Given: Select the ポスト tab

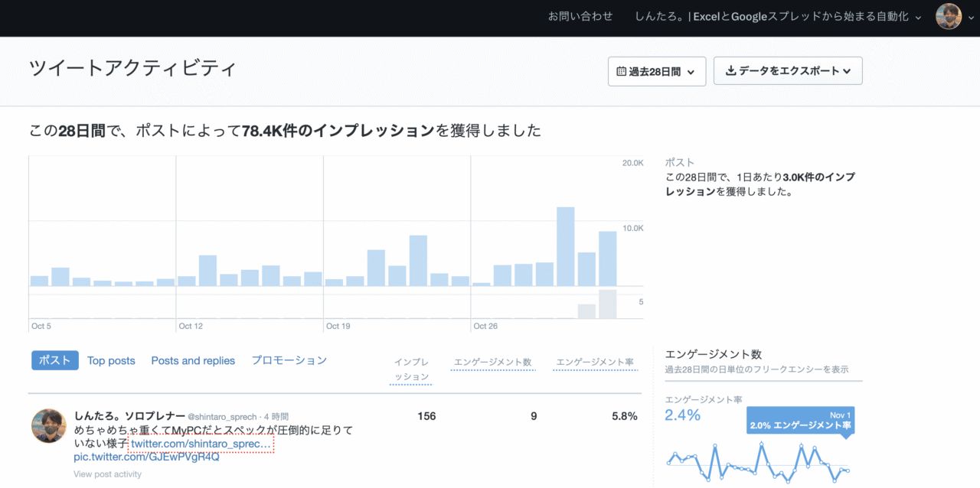Looking at the screenshot, I should [x=55, y=360].
